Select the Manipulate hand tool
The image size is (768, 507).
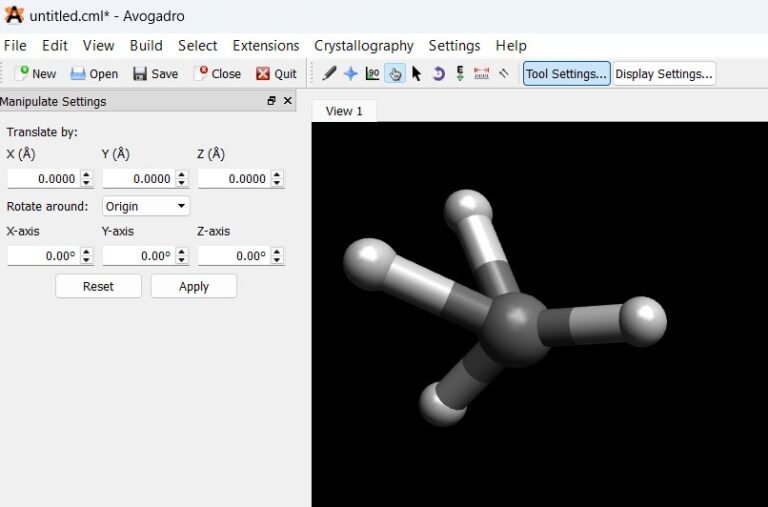pos(395,73)
